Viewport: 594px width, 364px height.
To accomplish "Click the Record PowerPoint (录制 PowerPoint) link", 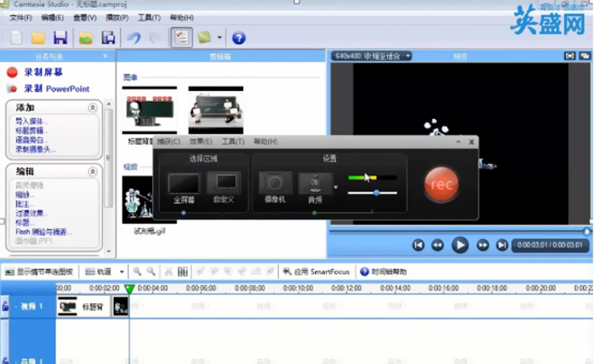I will (x=56, y=89).
